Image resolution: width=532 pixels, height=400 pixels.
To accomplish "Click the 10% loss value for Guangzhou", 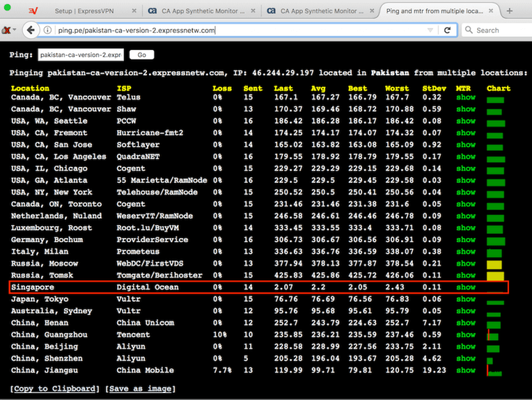I will click(x=220, y=334).
